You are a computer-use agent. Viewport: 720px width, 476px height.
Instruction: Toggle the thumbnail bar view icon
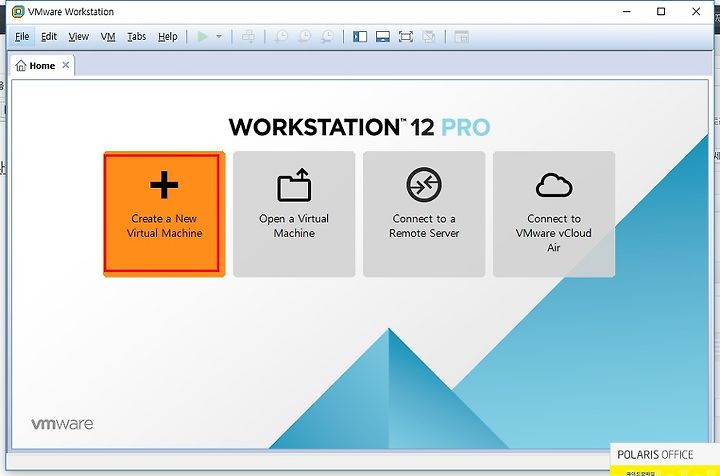click(383, 37)
